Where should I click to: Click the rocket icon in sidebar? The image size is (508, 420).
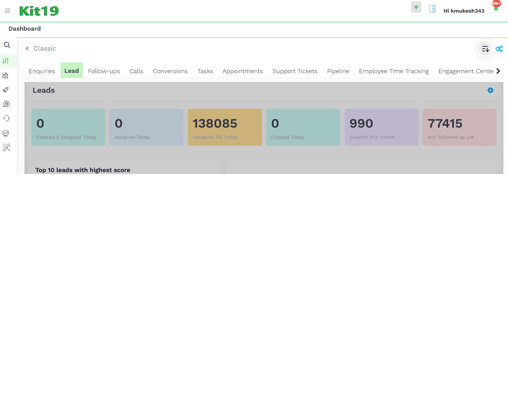[x=6, y=90]
